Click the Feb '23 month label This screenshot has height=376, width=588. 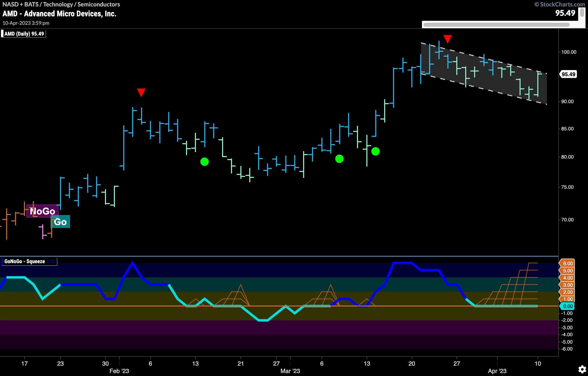(119, 371)
